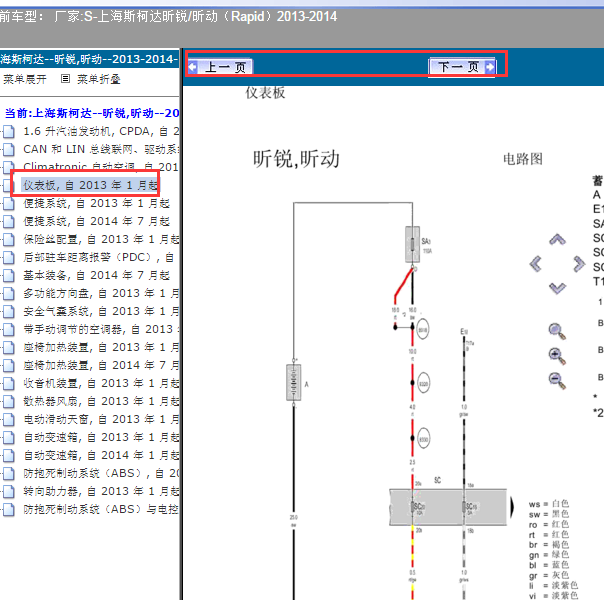This screenshot has height=600, width=604.
Task: Open 散热器风扇 entry
Action: [101, 401]
